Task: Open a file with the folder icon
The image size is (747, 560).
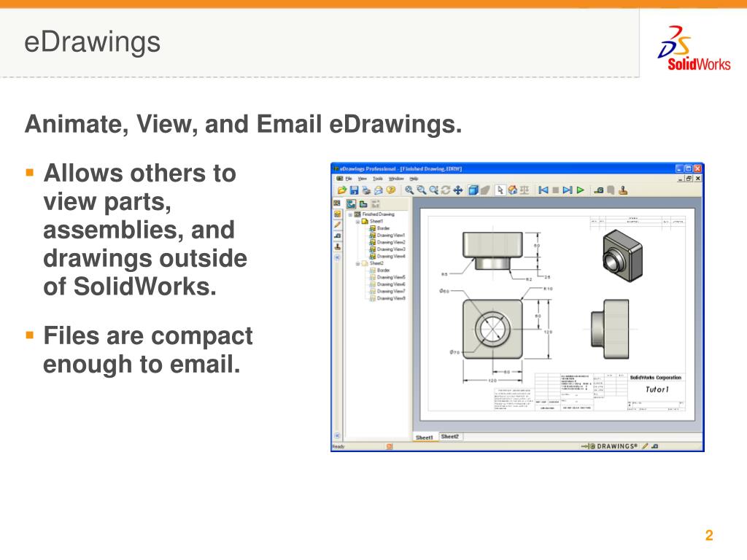Action: [x=341, y=190]
